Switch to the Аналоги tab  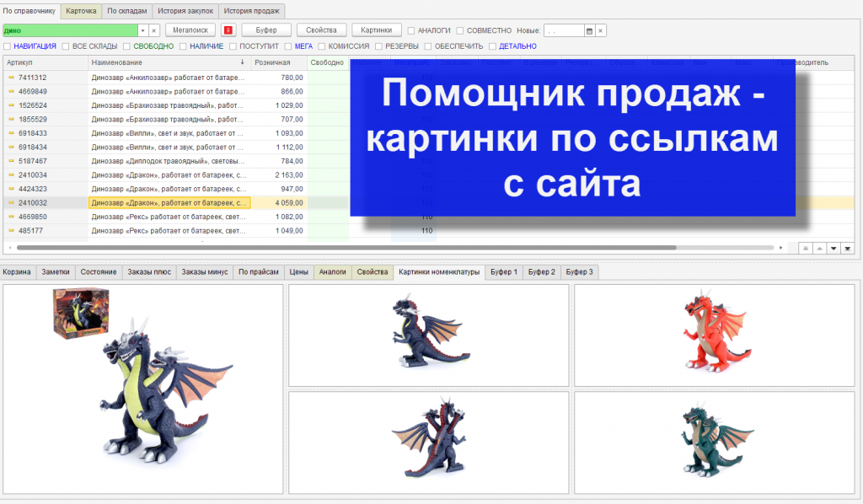[332, 272]
